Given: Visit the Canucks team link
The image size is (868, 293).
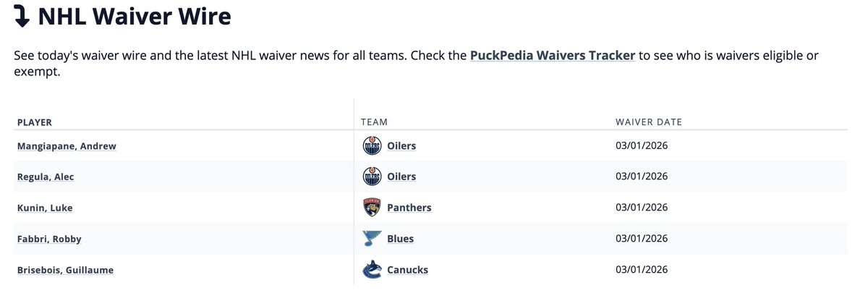Looking at the screenshot, I should (x=407, y=270).
